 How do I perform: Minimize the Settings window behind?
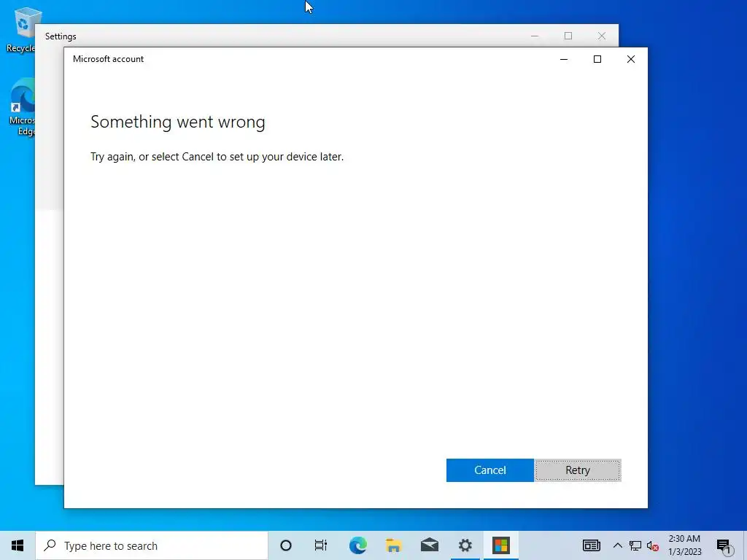point(535,36)
